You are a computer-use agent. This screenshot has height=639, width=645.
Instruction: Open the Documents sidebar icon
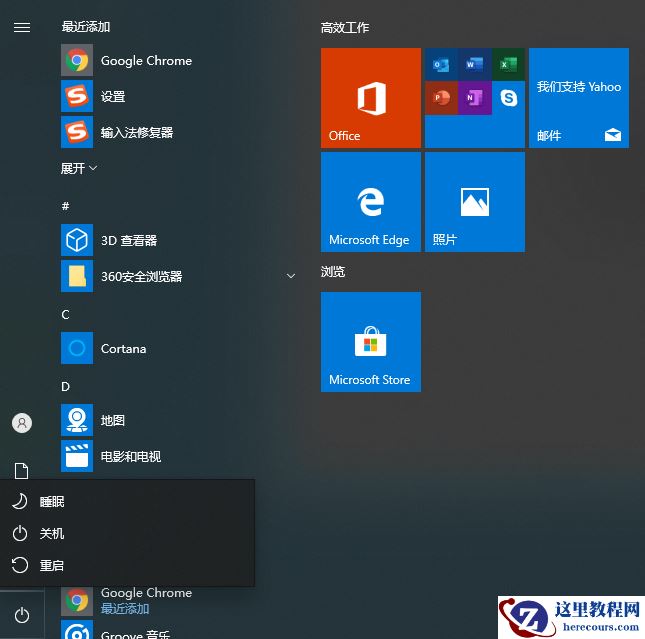click(x=22, y=471)
